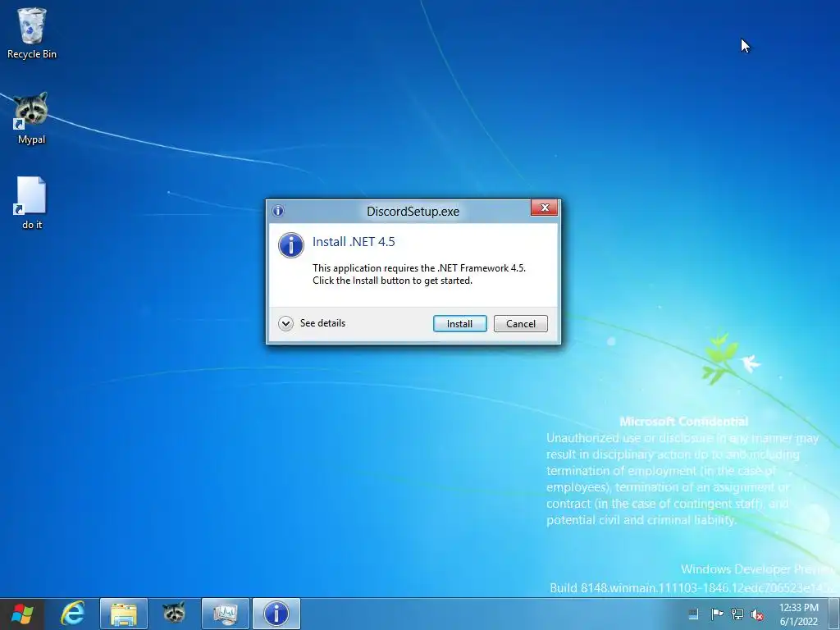Open the Recycle Bin desktop icon

[32, 33]
